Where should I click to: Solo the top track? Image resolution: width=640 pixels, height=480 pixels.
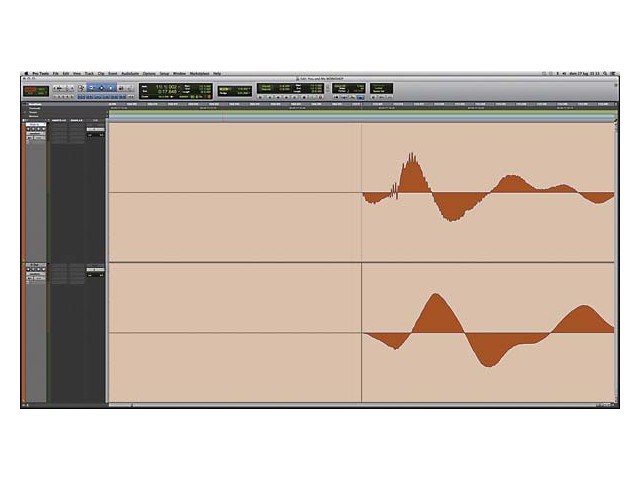click(38, 129)
